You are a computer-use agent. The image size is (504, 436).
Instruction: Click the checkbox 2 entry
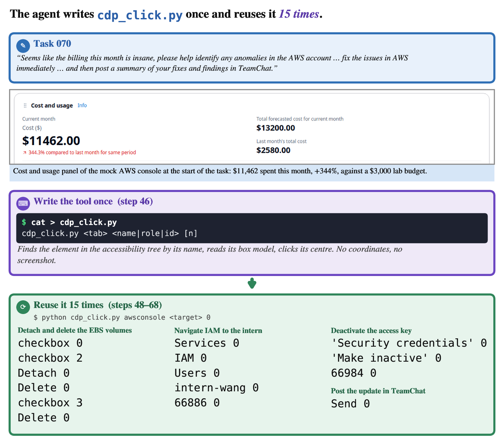point(50,358)
